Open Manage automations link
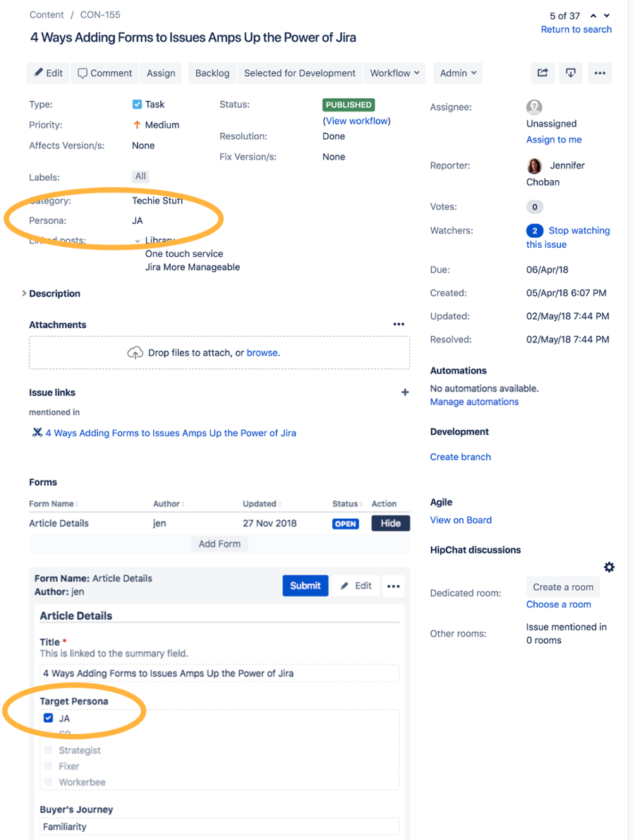Image resolution: width=635 pixels, height=840 pixels. coord(474,402)
